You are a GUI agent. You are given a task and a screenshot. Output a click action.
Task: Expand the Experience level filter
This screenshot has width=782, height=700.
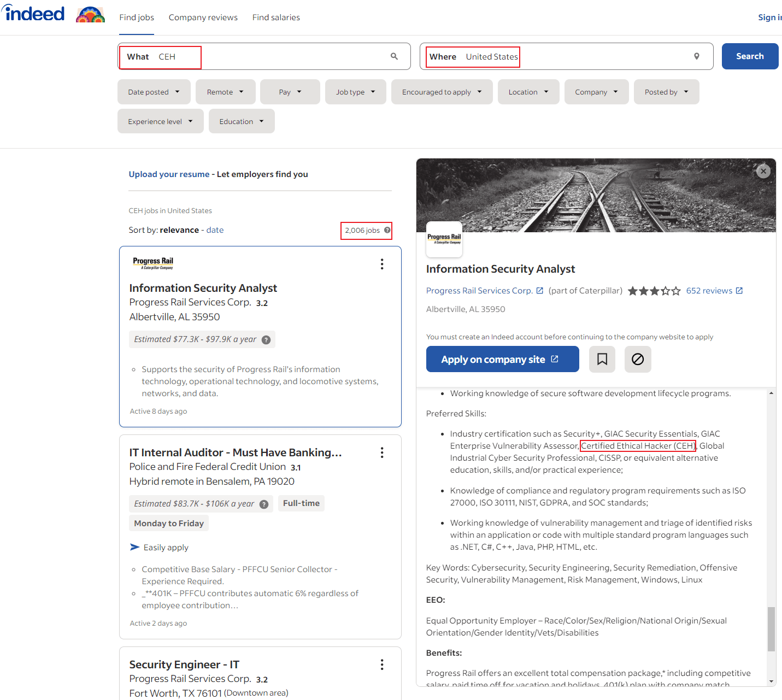point(161,121)
